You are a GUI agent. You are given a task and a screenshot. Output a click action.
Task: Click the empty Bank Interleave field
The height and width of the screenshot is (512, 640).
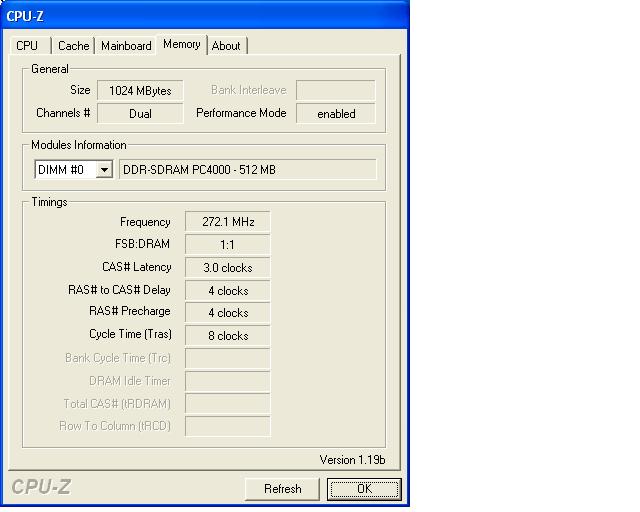point(335,91)
